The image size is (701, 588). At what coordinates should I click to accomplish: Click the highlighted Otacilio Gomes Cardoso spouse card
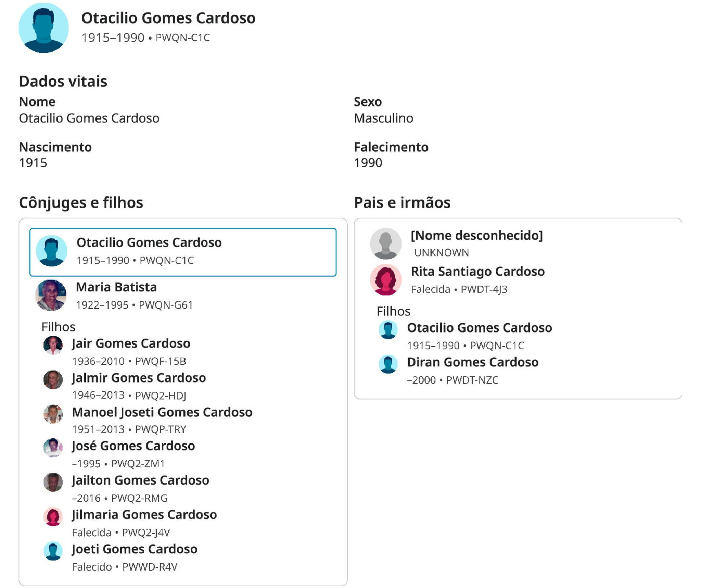[x=183, y=252]
